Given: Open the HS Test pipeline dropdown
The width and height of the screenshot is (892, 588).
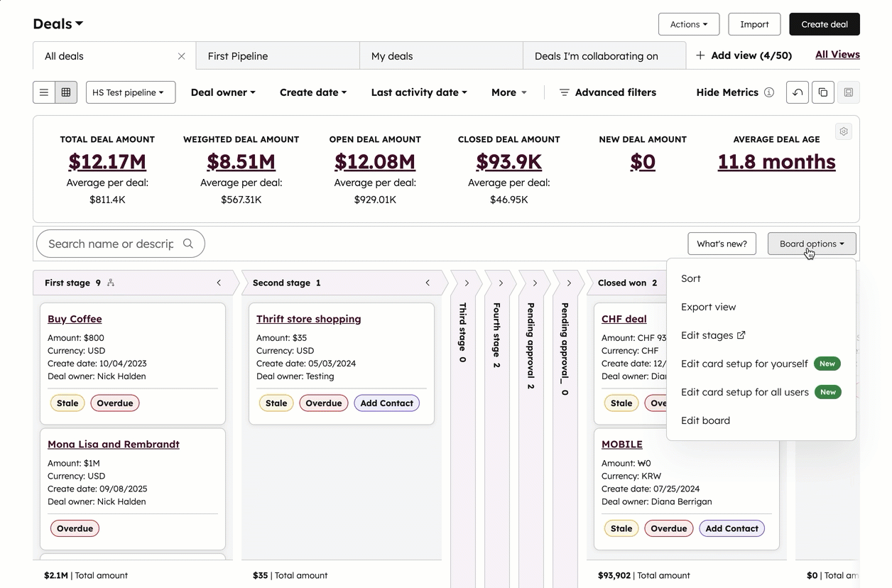Looking at the screenshot, I should pos(130,92).
